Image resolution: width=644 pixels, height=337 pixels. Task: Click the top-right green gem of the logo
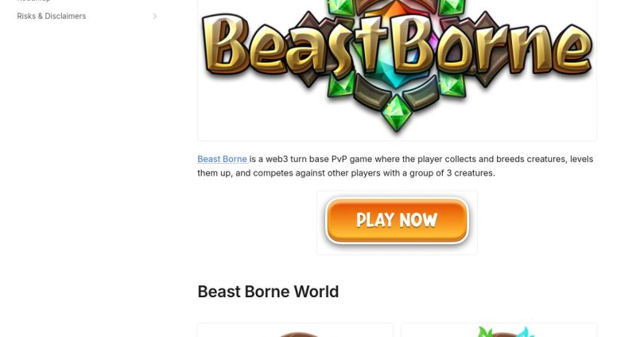pyautogui.click(x=452, y=7)
